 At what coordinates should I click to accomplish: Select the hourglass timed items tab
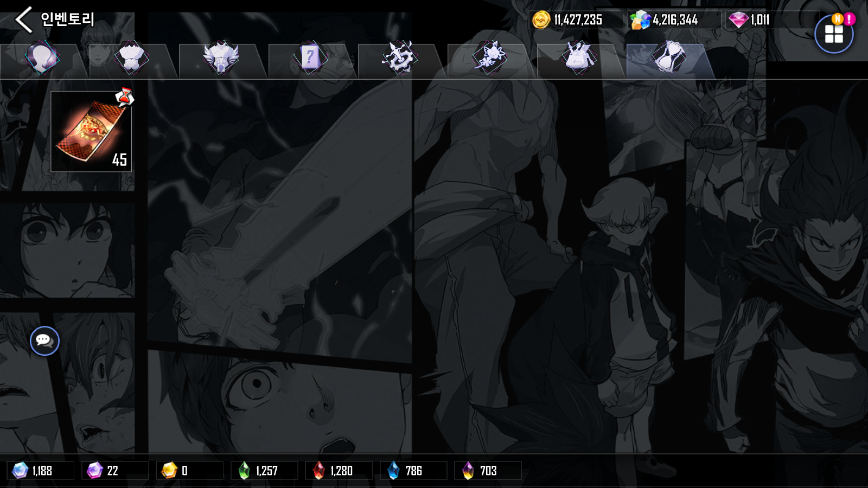668,57
